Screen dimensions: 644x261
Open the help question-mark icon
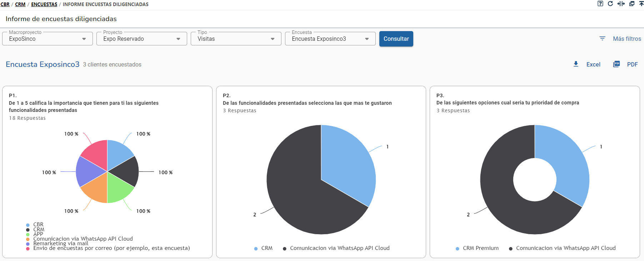(600, 4)
